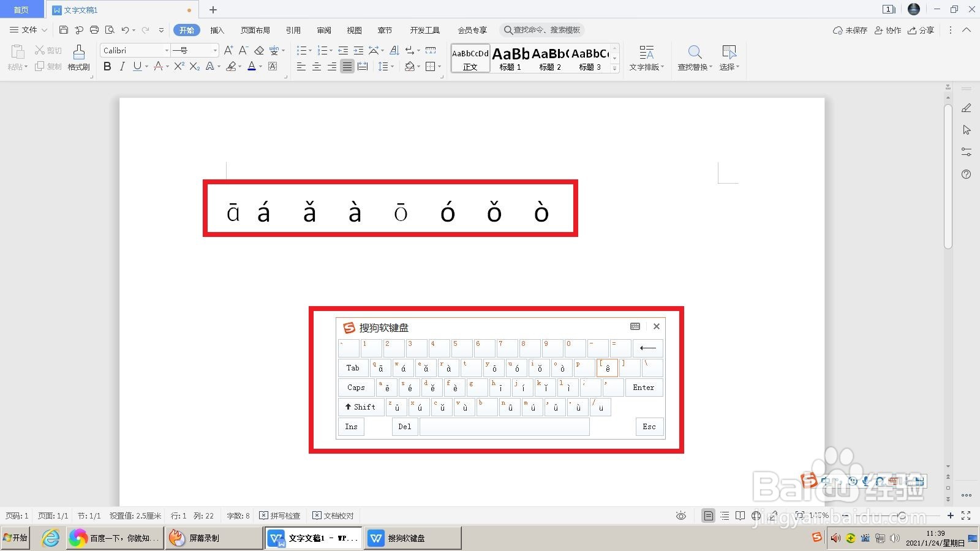Expand the Select dropdown
980x551 pixels.
tap(729, 67)
